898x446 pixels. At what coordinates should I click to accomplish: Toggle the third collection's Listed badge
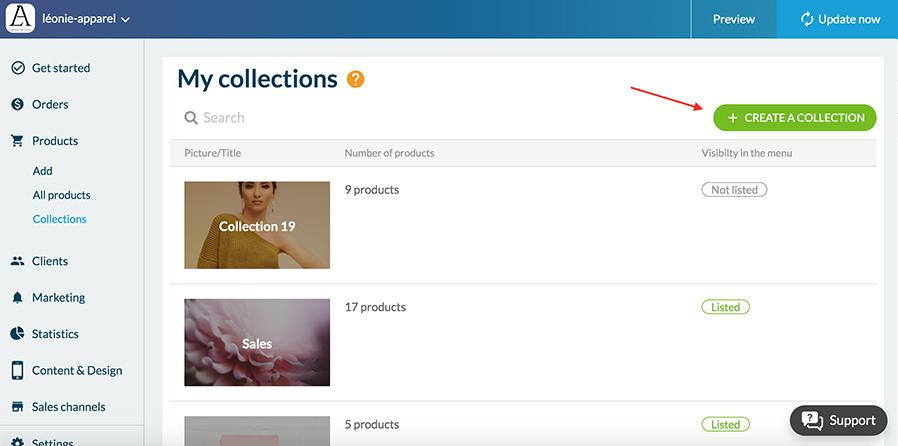tap(725, 424)
